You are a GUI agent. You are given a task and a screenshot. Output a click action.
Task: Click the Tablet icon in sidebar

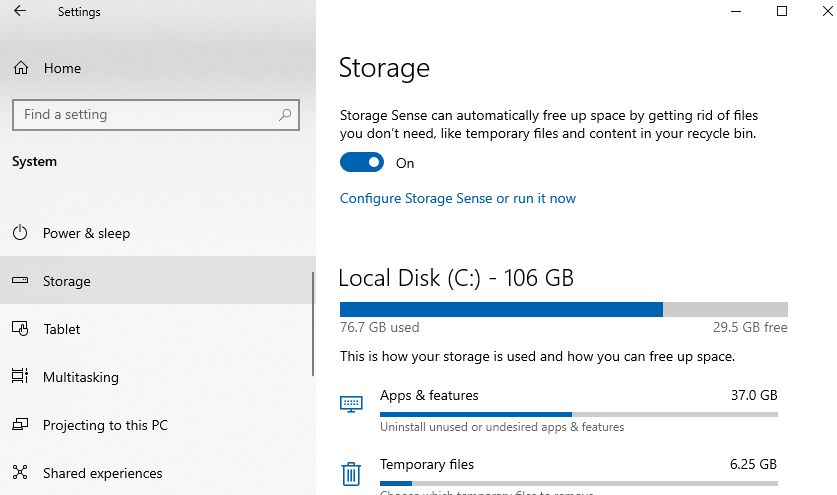[20, 329]
